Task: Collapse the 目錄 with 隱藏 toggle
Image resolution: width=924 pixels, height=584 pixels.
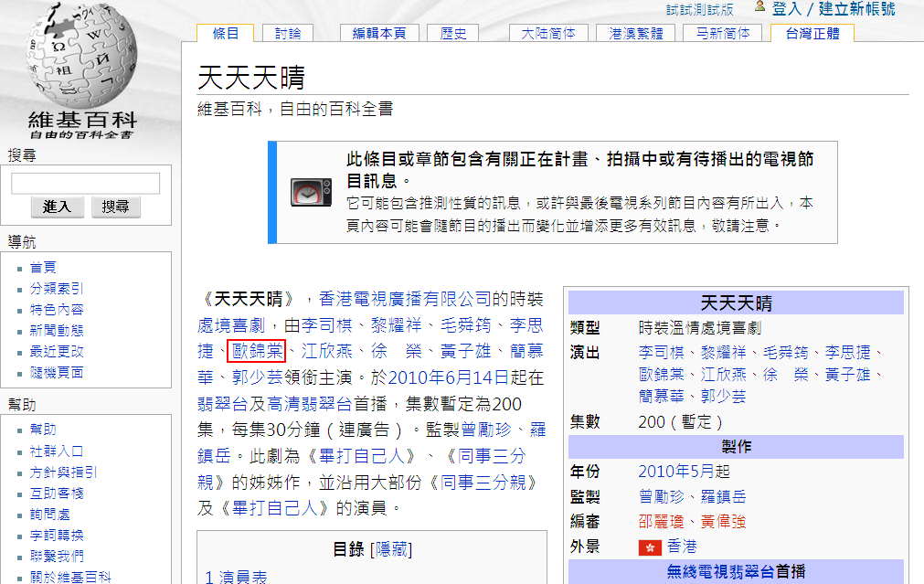Action: (x=391, y=550)
